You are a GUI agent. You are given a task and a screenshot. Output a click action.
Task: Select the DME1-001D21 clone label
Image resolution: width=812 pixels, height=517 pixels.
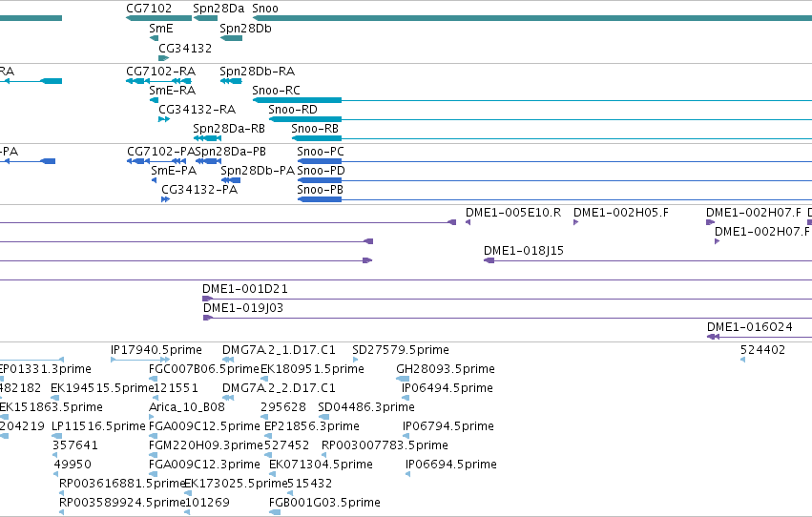(245, 289)
